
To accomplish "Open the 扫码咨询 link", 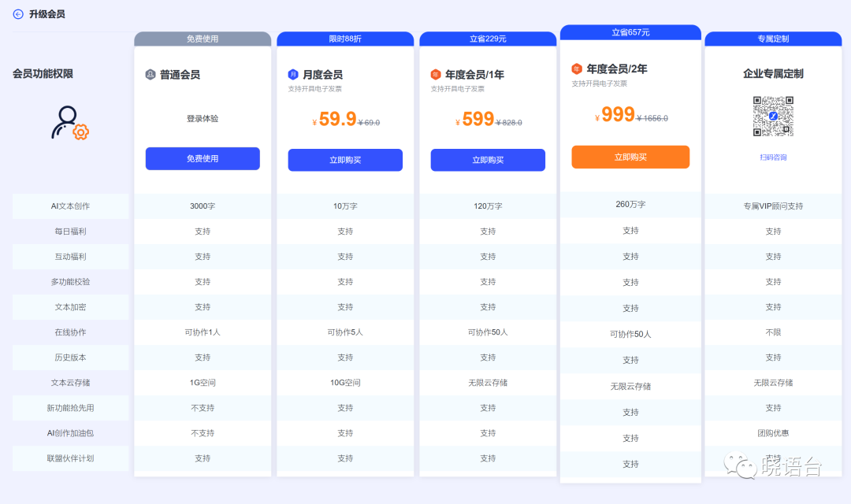I will pos(773,156).
